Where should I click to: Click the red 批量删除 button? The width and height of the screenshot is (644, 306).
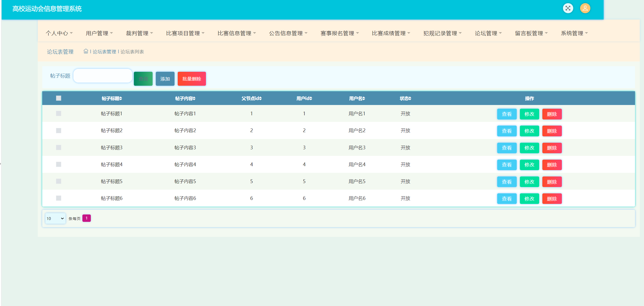point(192,79)
